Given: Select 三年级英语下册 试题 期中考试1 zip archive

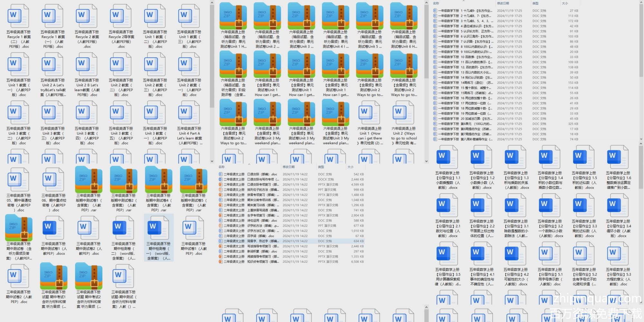Looking at the screenshot, I should (54, 276).
